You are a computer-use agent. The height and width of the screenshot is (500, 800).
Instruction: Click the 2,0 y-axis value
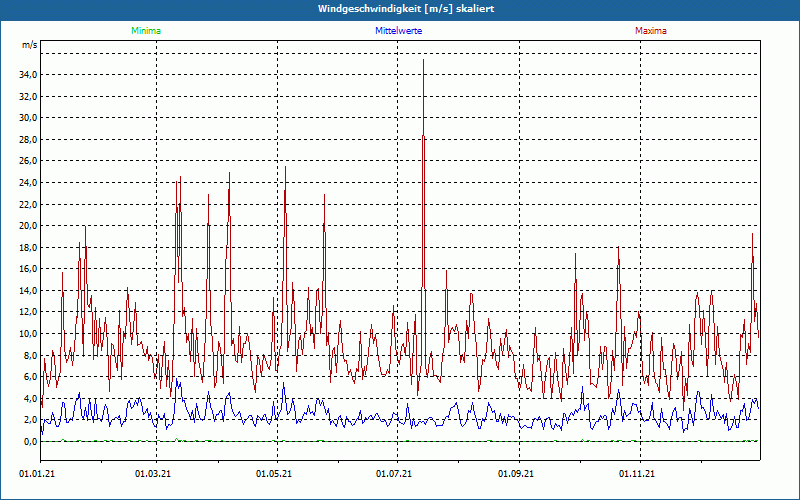coord(30,420)
